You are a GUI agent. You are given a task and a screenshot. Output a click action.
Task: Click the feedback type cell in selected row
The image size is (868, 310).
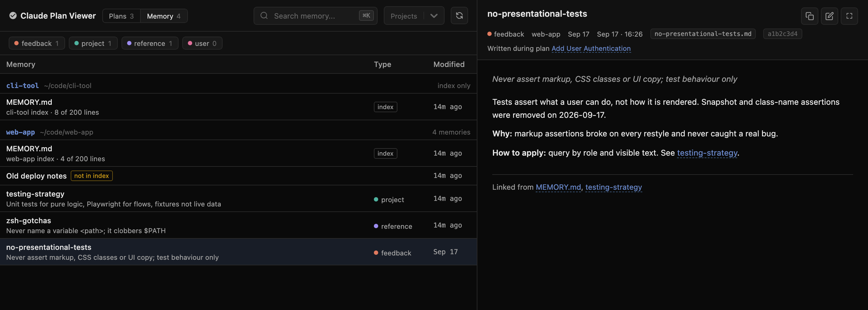392,253
